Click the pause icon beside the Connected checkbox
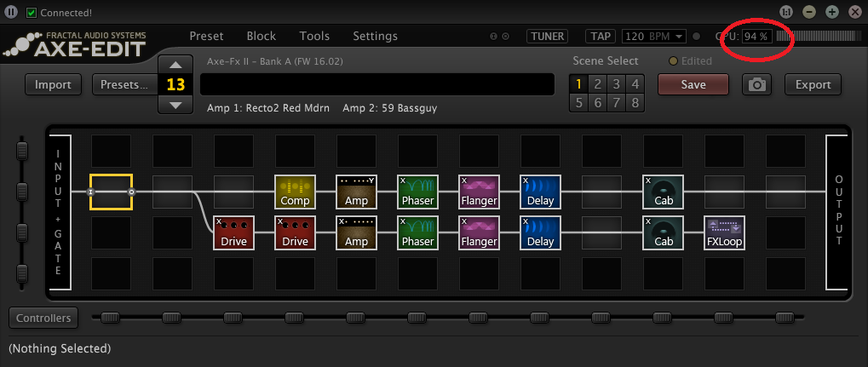This screenshot has width=868, height=367. (x=12, y=12)
